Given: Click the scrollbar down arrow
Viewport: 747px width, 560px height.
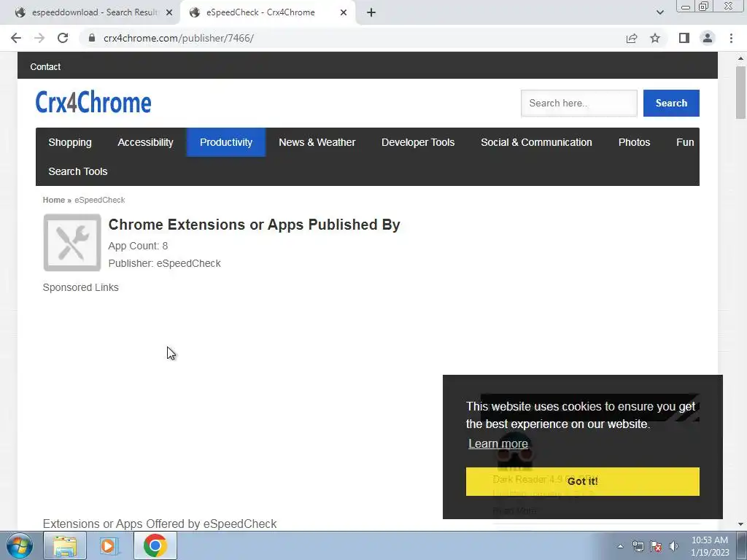Looking at the screenshot, I should coord(740,524).
